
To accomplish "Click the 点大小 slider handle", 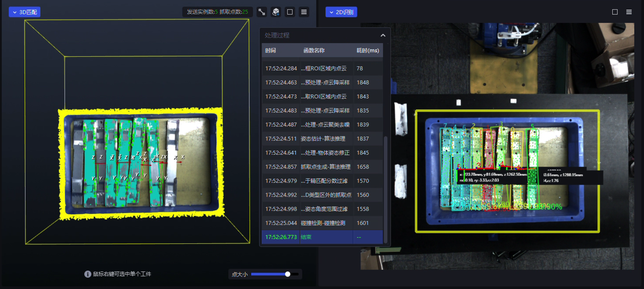I will (288, 274).
